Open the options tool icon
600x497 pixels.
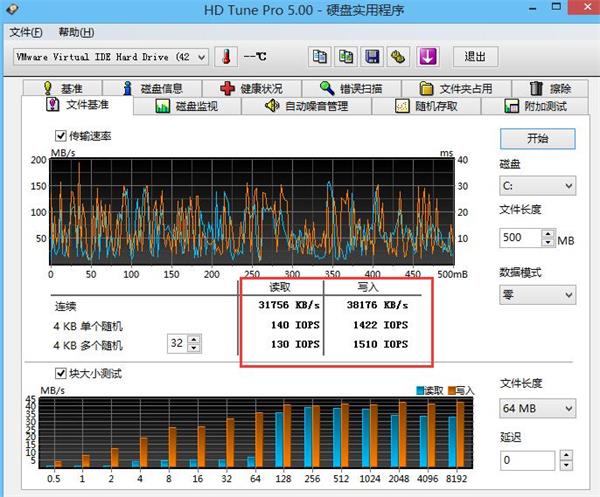pos(398,57)
